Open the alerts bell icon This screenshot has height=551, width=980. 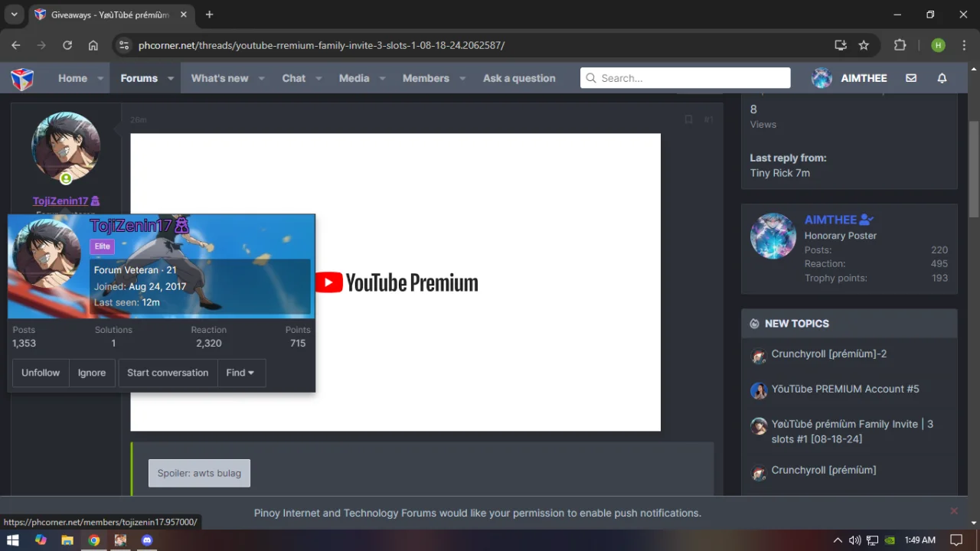[x=942, y=78]
